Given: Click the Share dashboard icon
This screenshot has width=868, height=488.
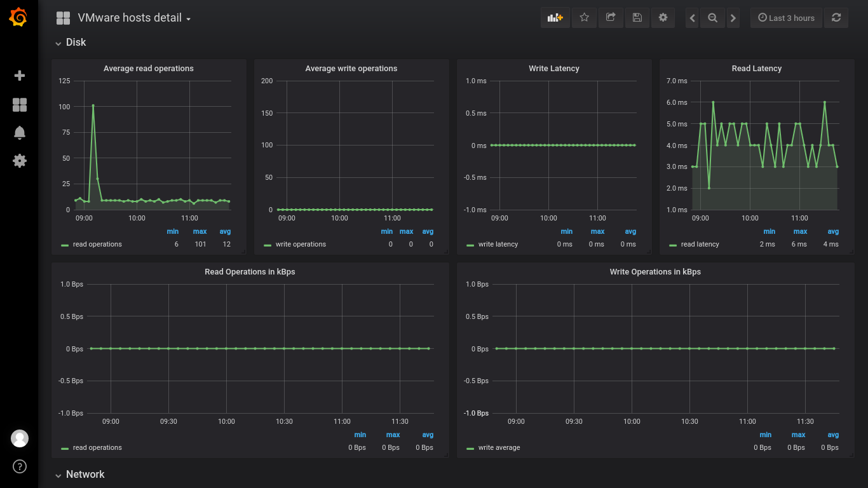Looking at the screenshot, I should pyautogui.click(x=611, y=18).
